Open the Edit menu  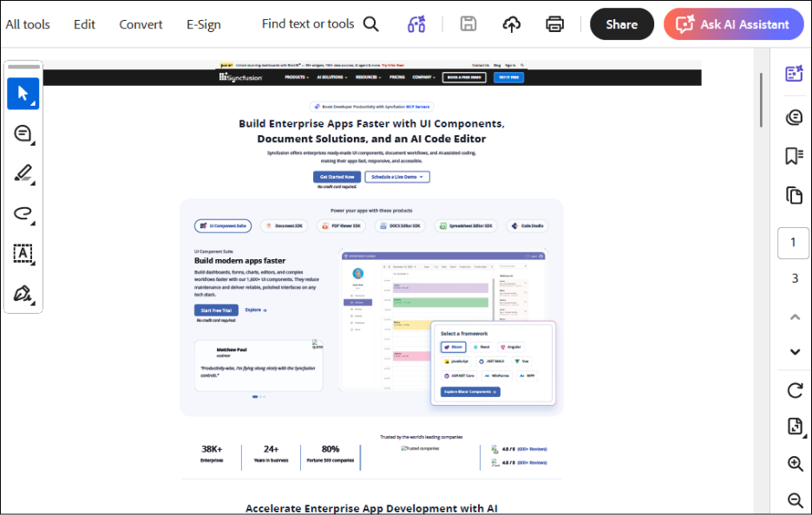click(83, 24)
